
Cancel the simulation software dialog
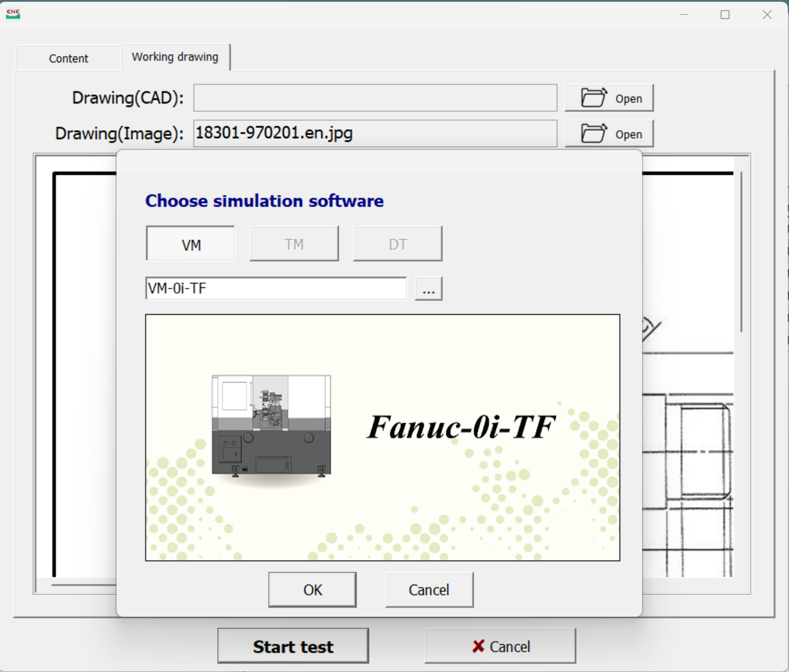point(429,590)
